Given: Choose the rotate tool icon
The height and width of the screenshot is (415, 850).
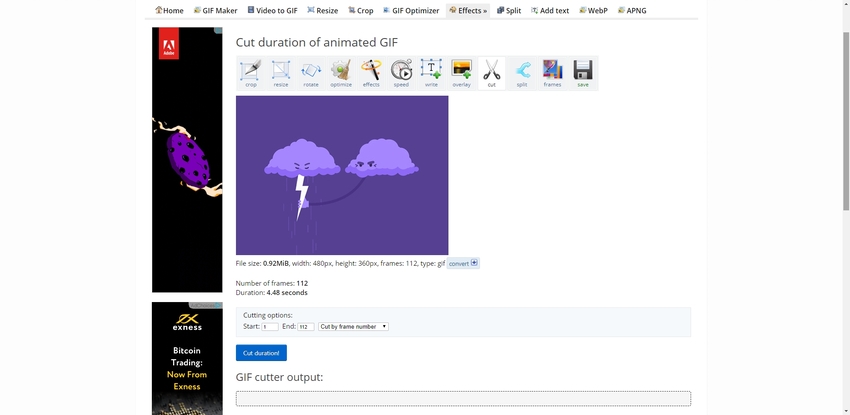Looking at the screenshot, I should pyautogui.click(x=311, y=72).
